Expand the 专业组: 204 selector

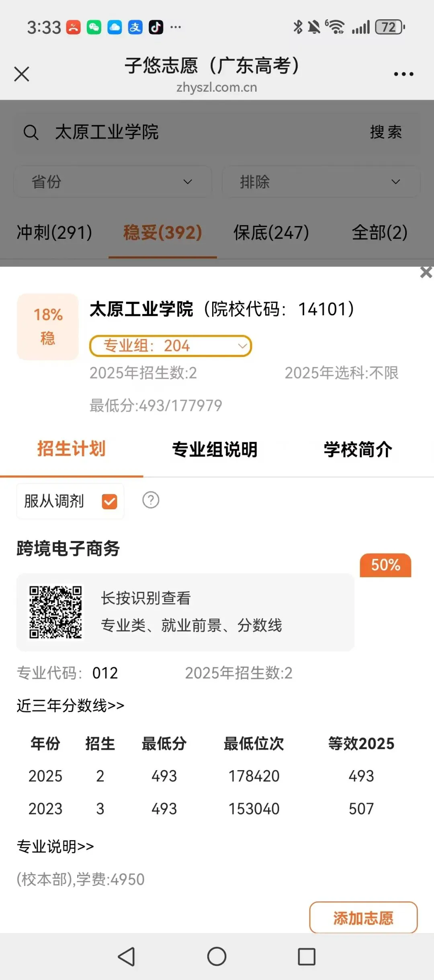coord(170,346)
